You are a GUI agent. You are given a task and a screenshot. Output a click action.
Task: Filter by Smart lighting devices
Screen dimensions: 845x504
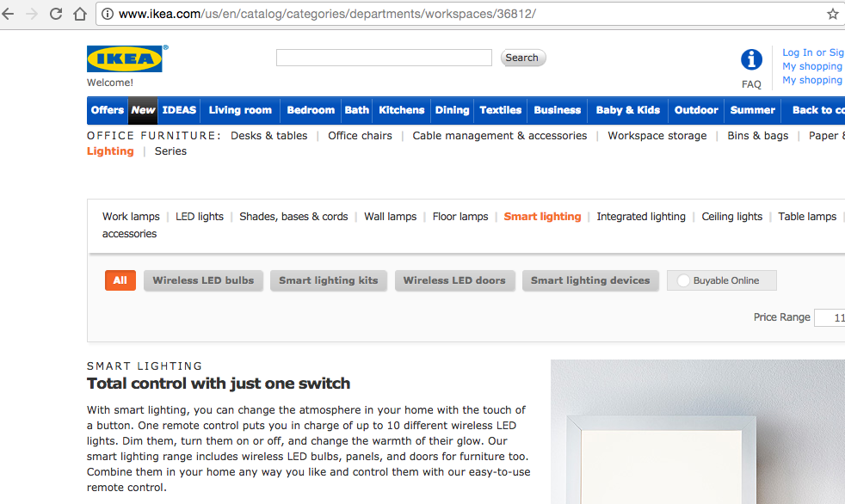click(x=590, y=280)
